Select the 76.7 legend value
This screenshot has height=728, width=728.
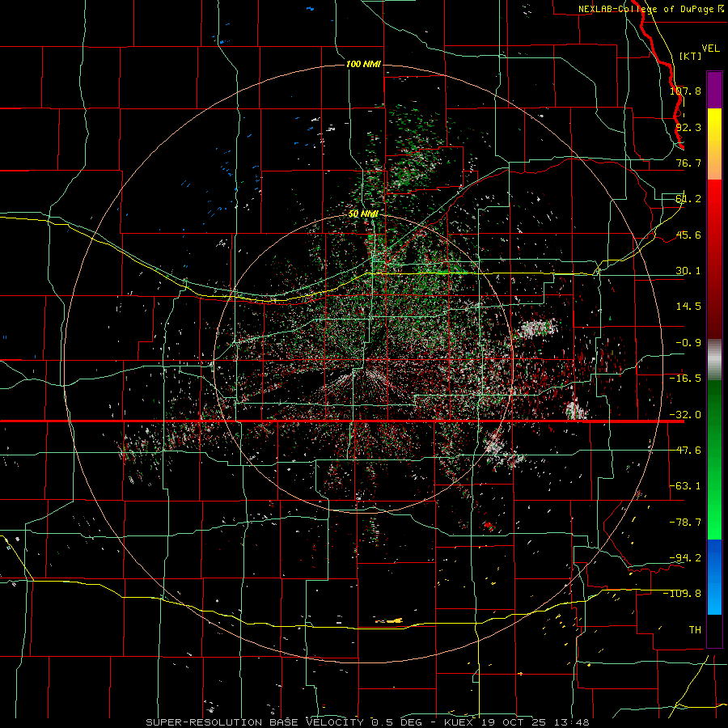[688, 163]
